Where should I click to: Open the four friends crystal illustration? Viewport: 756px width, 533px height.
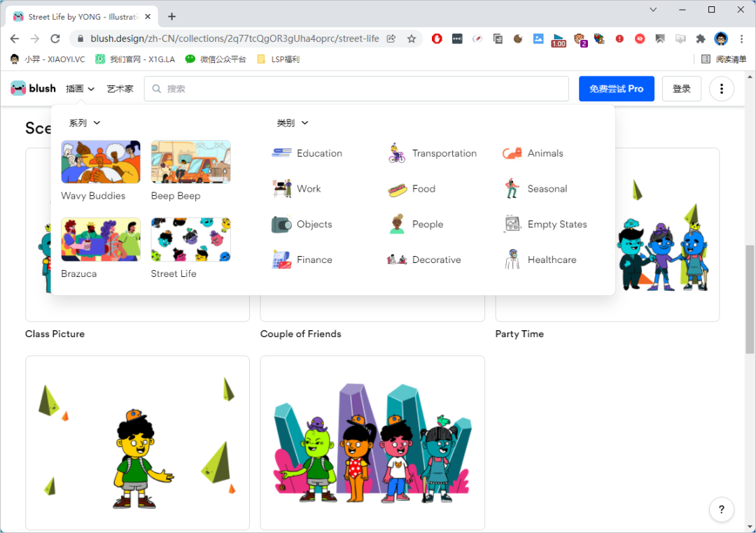[x=372, y=443]
